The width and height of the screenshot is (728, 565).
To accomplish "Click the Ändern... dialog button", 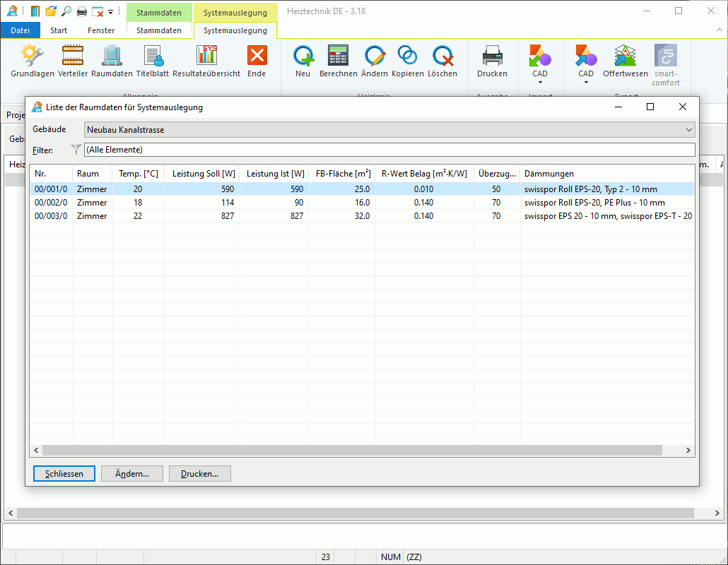I will click(132, 474).
